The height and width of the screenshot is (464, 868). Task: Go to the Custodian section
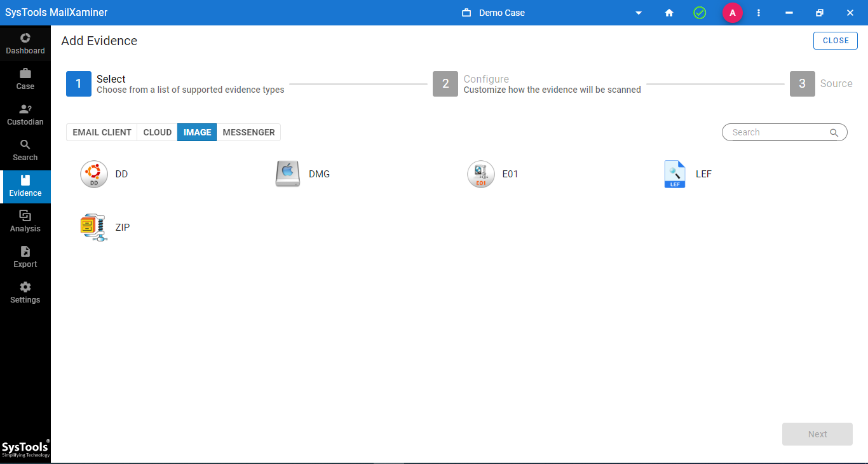[x=25, y=114]
